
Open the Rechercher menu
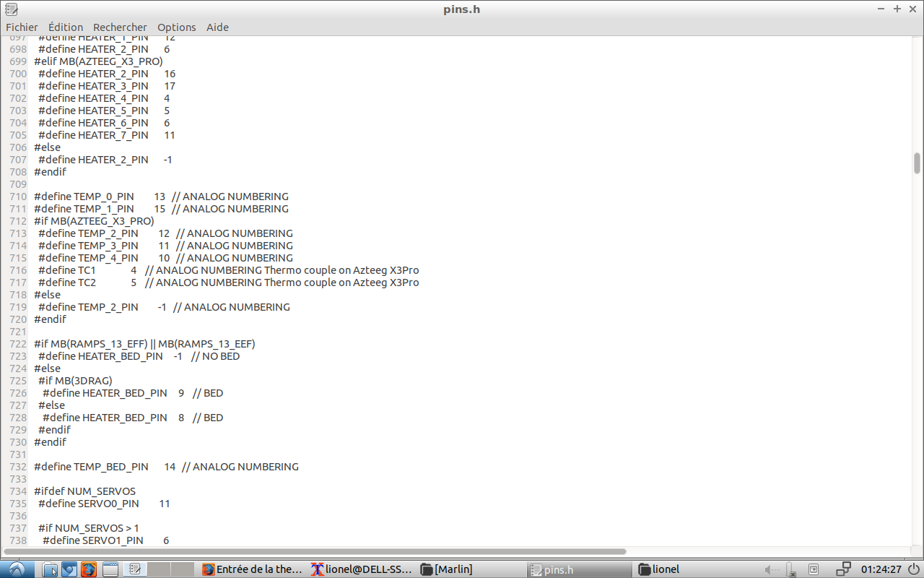coord(120,27)
